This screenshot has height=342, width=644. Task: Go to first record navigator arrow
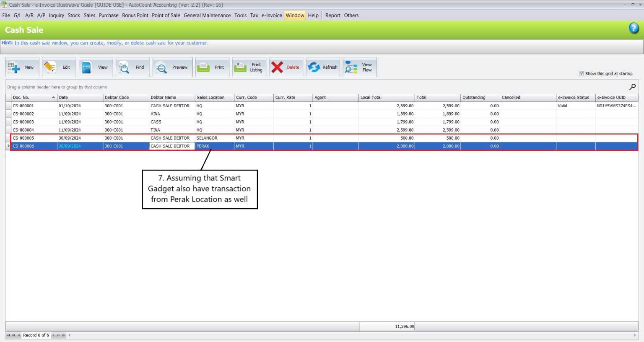pyautogui.click(x=8, y=335)
